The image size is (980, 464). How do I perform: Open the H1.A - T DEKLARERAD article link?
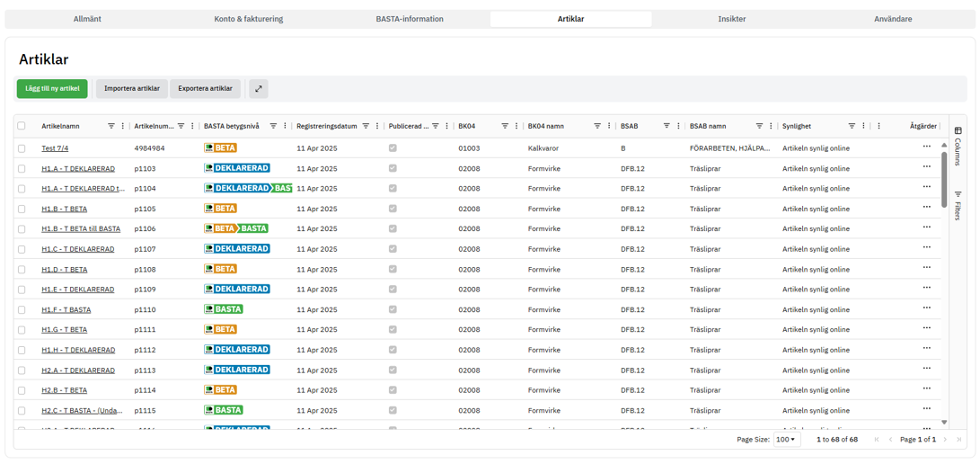pyautogui.click(x=78, y=169)
